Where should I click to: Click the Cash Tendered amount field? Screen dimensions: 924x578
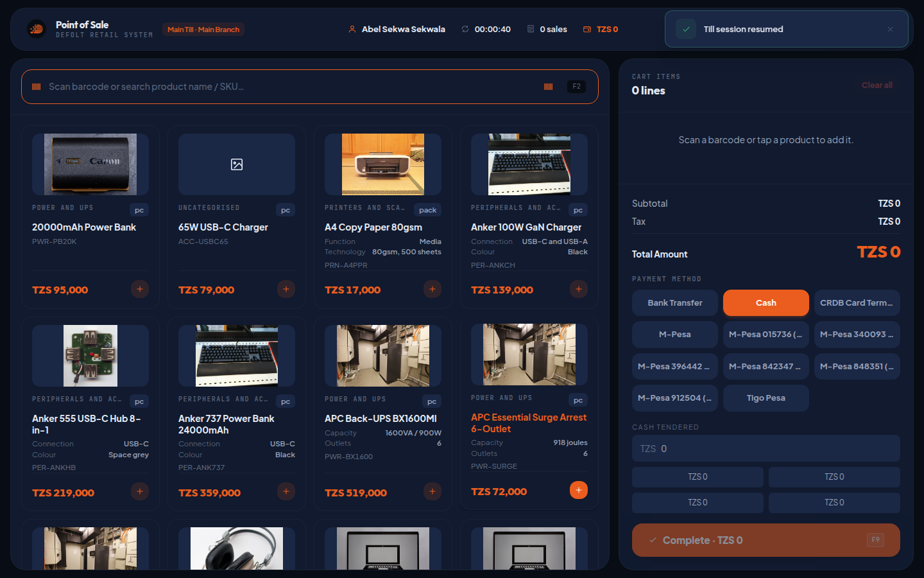[766, 449]
